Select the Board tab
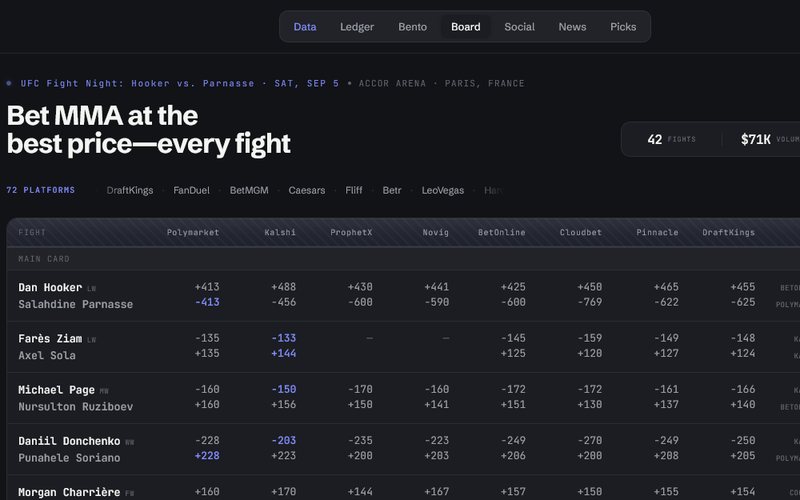Image resolution: width=800 pixels, height=500 pixels. [x=465, y=27]
